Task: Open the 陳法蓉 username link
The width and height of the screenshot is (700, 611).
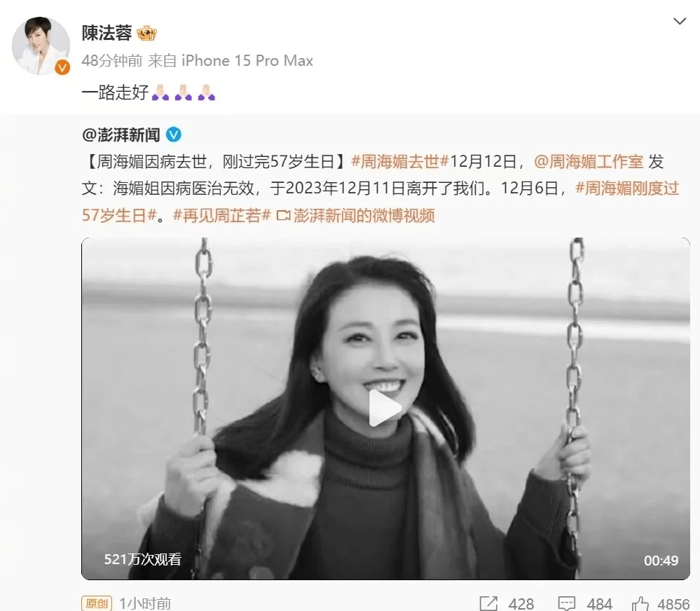Action: tap(107, 33)
